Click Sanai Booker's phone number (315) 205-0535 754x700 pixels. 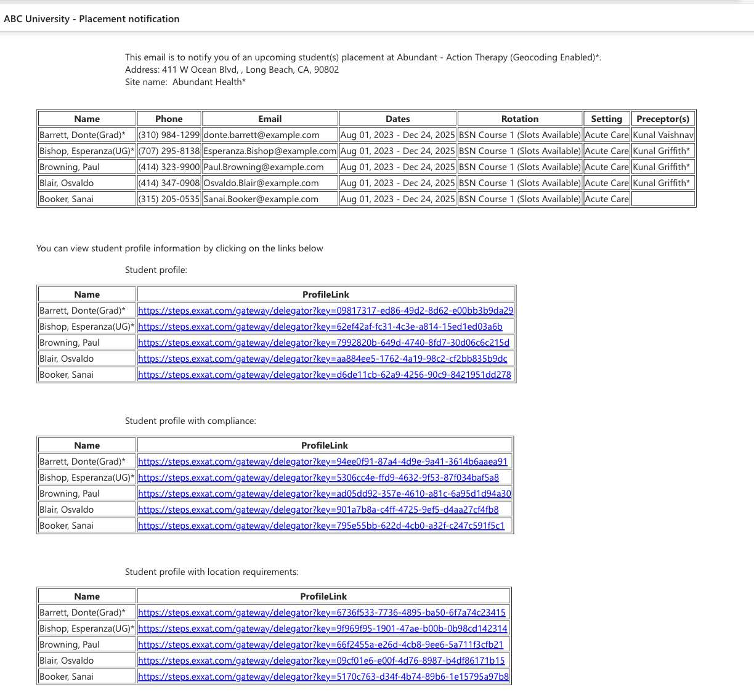169,199
